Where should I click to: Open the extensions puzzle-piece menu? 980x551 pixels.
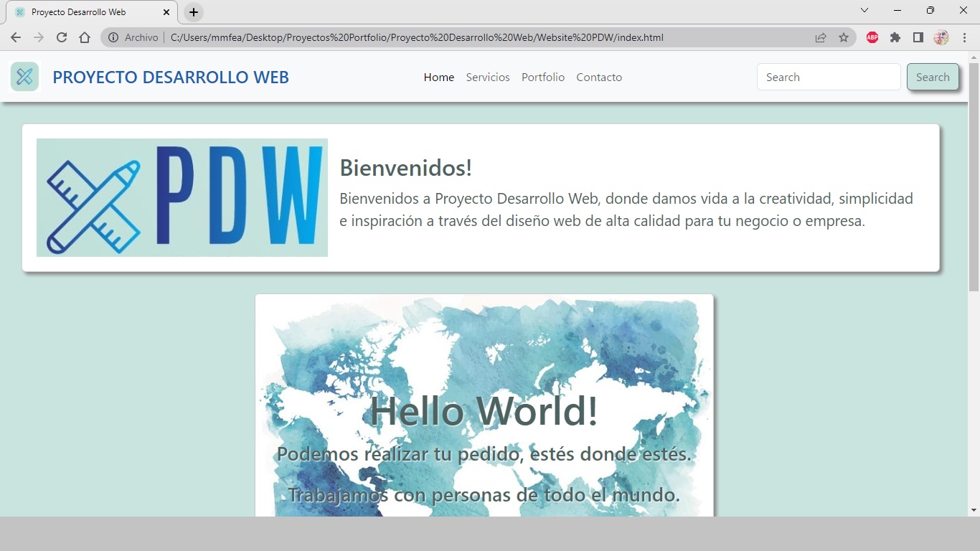[895, 37]
